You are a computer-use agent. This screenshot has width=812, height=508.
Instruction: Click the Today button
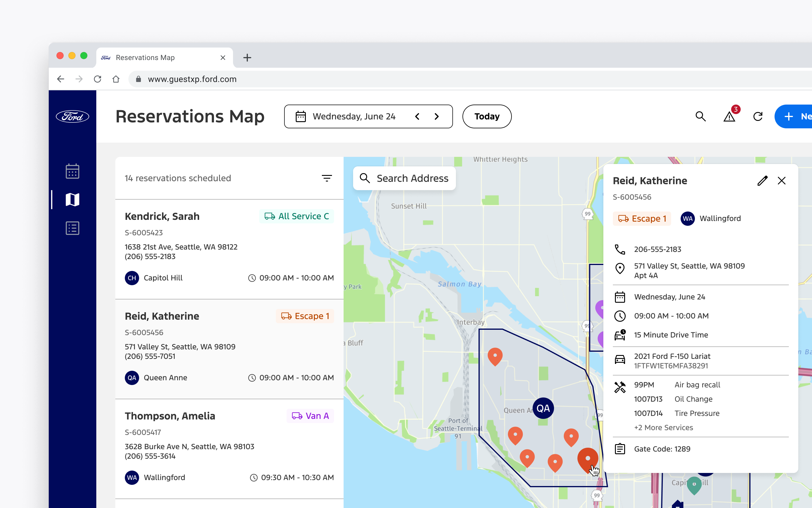point(487,116)
